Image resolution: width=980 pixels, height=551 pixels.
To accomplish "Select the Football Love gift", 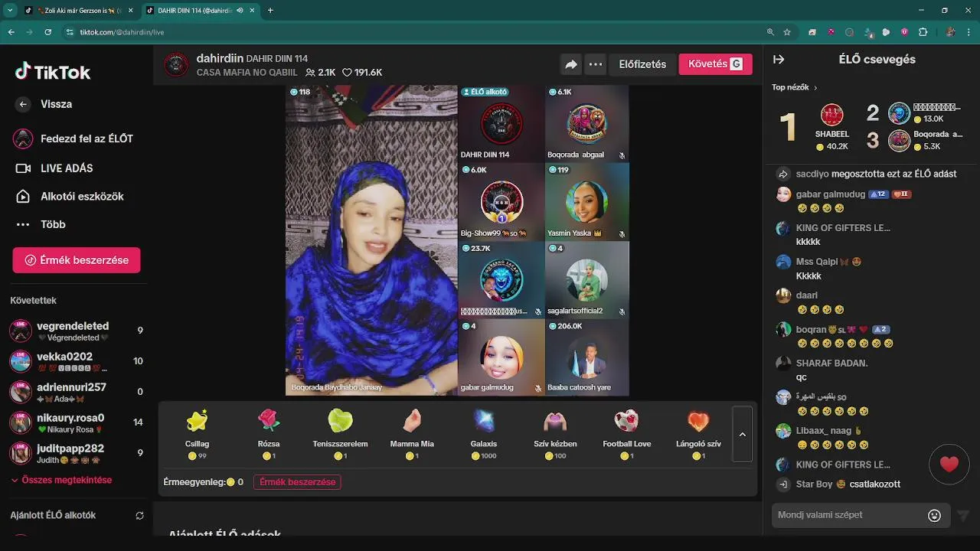I will (x=626, y=434).
